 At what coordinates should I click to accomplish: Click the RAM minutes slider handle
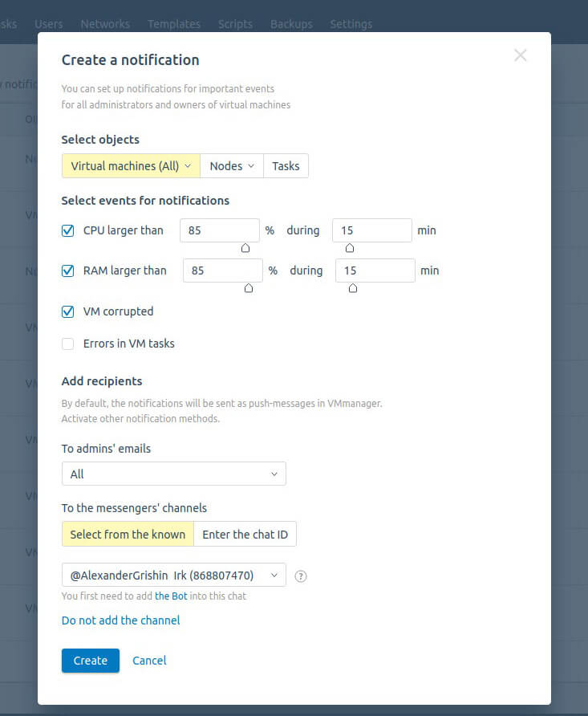pyautogui.click(x=353, y=288)
